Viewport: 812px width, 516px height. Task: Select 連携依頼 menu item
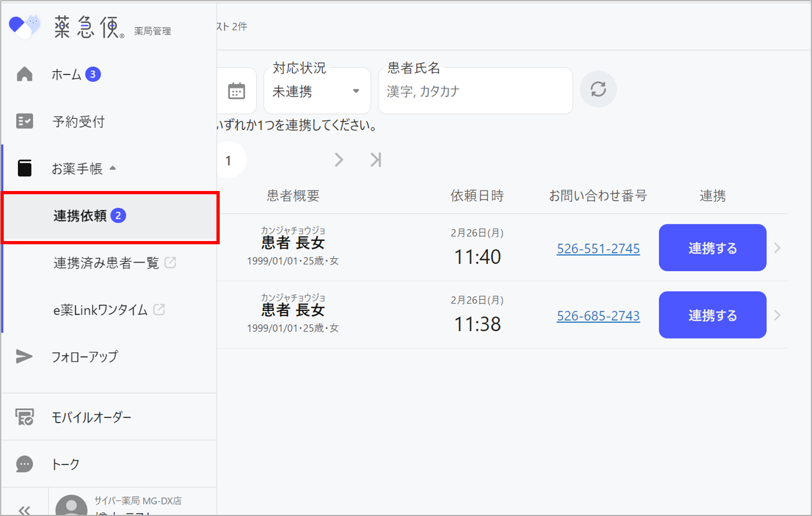point(81,216)
